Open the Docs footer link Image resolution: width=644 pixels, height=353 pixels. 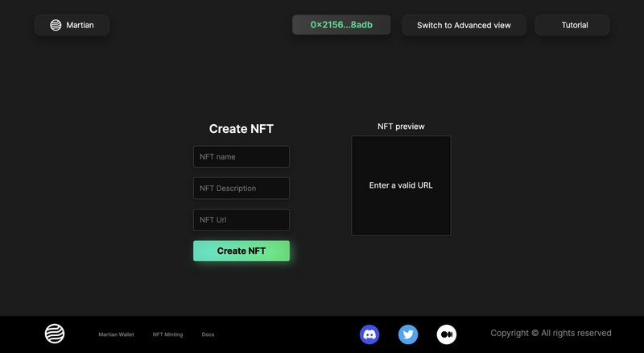tap(208, 334)
